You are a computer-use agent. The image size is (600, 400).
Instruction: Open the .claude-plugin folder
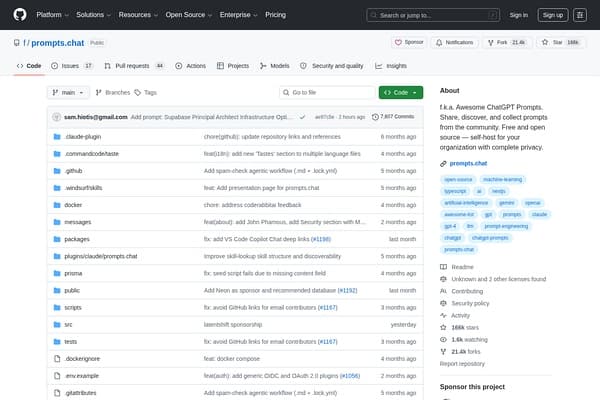point(83,137)
